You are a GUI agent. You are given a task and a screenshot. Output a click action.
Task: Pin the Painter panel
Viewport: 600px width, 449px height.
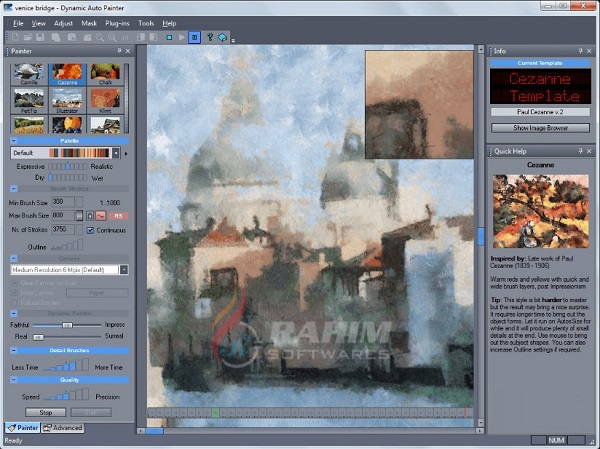pos(119,51)
